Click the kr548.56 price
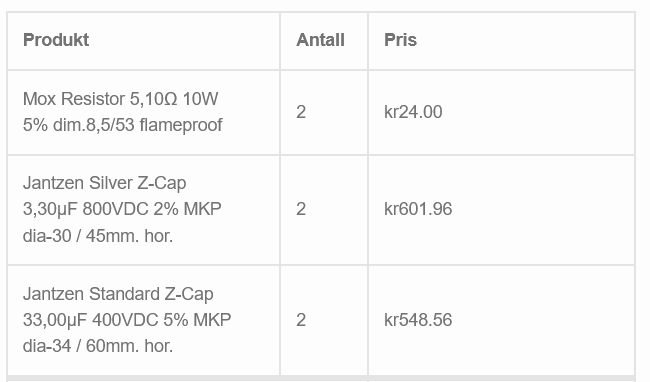The height and width of the screenshot is (382, 650). click(x=418, y=320)
